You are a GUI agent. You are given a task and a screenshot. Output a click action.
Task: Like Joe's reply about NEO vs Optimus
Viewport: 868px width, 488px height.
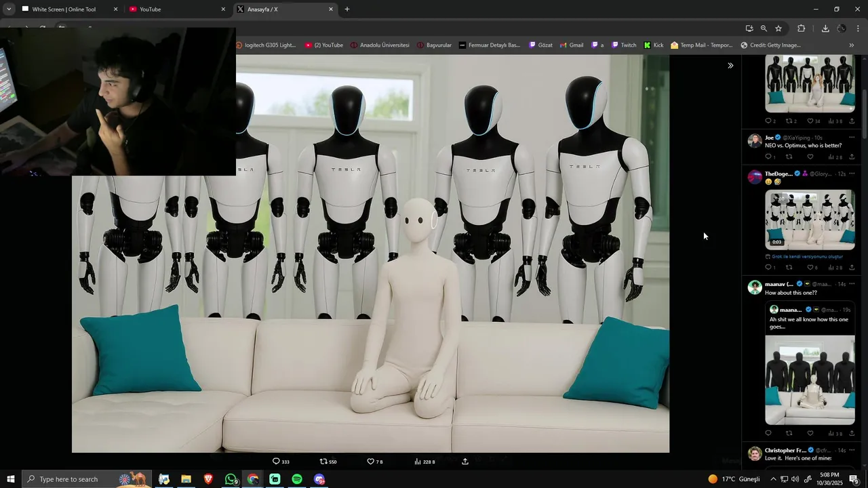(810, 157)
